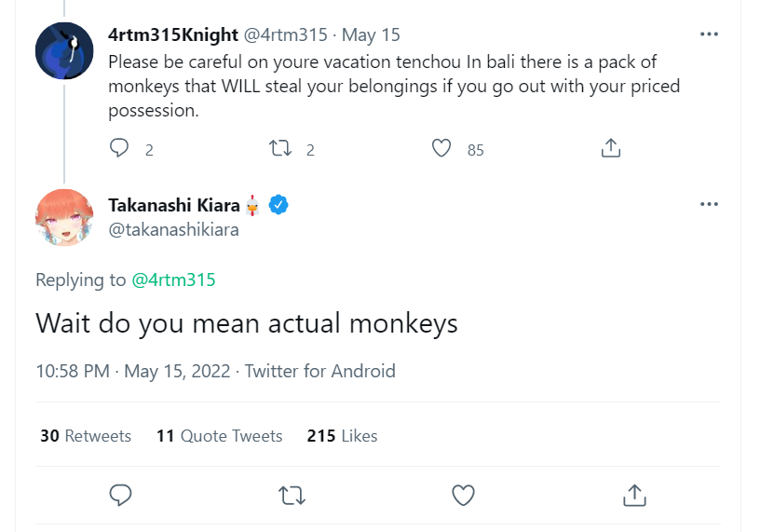Open more options on Takanashi Kiara's tweet
Viewport: 774px width, 532px height.
tap(709, 204)
